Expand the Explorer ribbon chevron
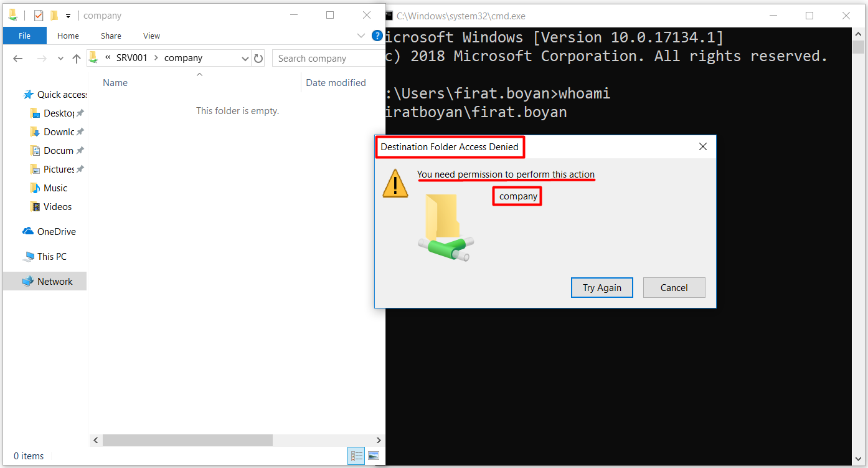Image resolution: width=868 pixels, height=468 pixels. coord(361,36)
